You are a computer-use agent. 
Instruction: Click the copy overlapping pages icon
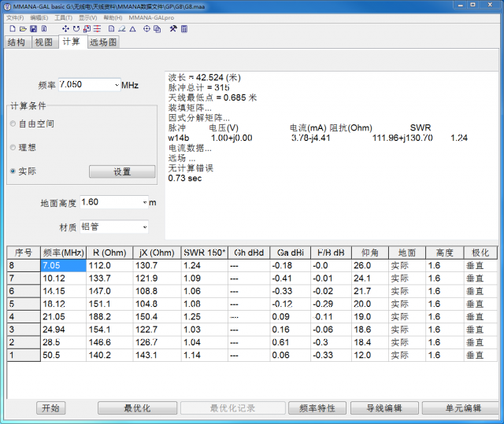[x=157, y=29]
